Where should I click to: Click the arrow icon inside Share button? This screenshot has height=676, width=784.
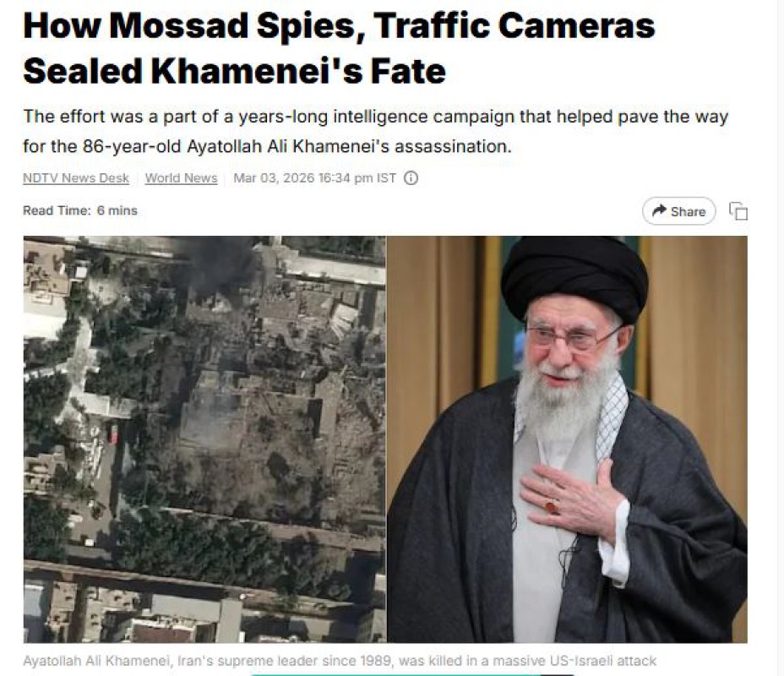coord(660,210)
